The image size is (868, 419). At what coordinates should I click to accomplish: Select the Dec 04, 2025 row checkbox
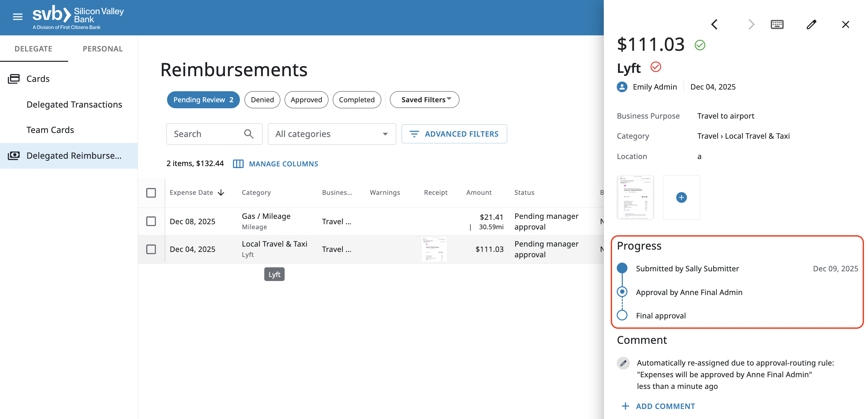pyautogui.click(x=151, y=249)
